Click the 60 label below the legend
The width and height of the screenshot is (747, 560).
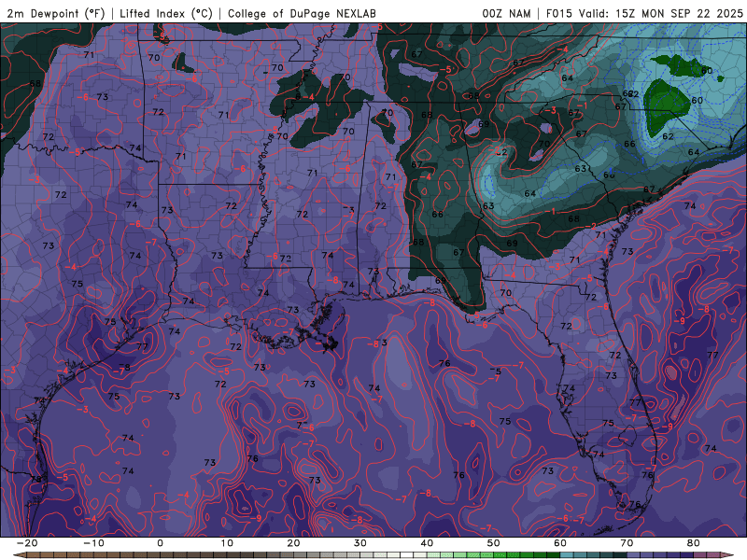click(560, 543)
